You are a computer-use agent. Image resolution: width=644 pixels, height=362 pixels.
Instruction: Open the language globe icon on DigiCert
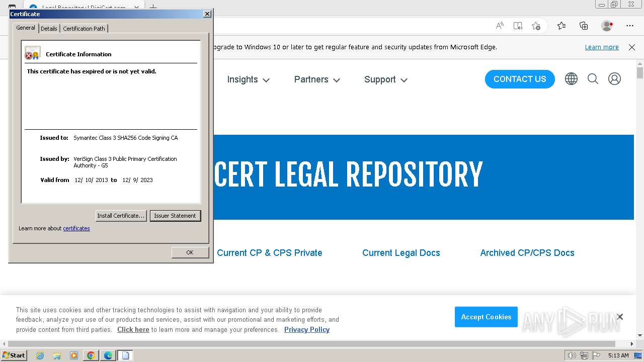pos(571,79)
